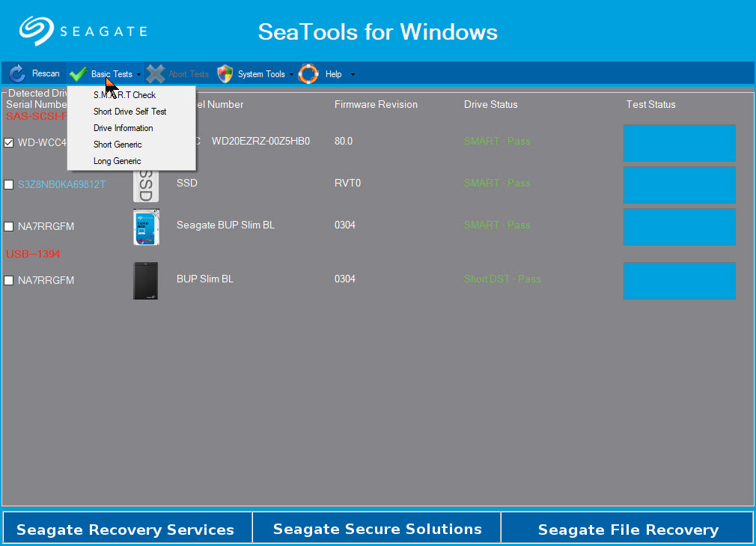This screenshot has width=756, height=546.
Task: Click the Rescan refresh icon
Action: pos(17,74)
